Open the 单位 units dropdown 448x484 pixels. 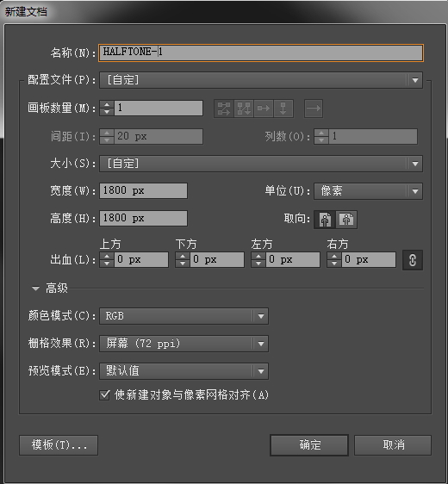tap(369, 191)
